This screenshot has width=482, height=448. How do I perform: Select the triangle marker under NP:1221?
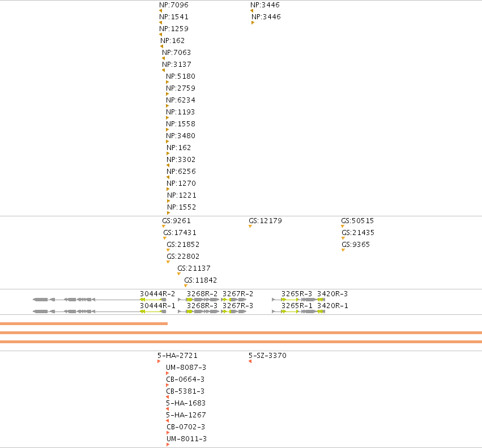[168, 201]
